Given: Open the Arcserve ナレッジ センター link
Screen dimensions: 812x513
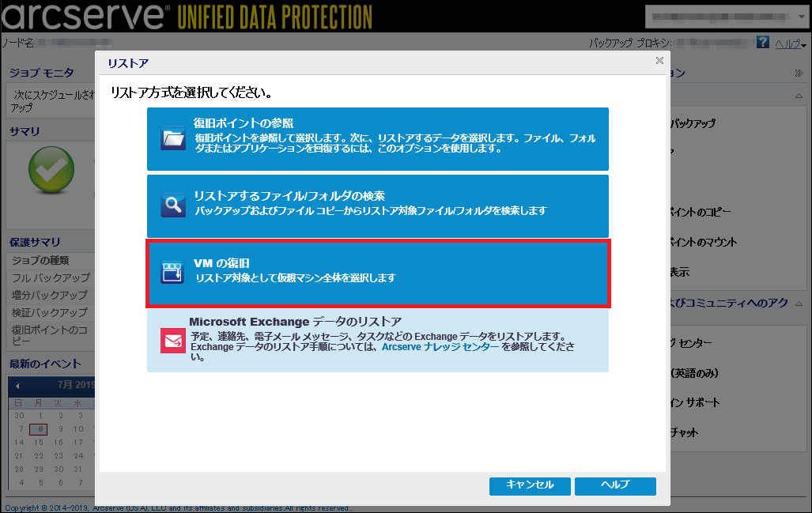Looking at the screenshot, I should 440,347.
